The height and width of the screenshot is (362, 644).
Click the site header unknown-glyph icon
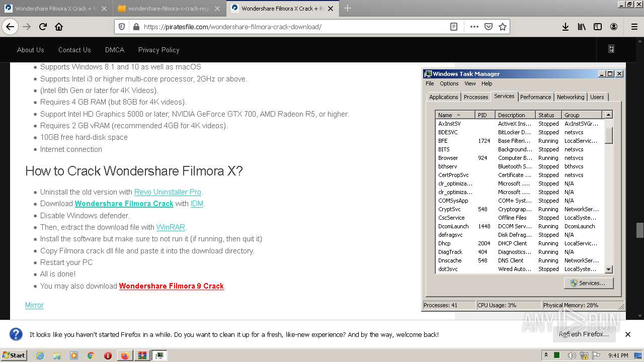coord(611,49)
